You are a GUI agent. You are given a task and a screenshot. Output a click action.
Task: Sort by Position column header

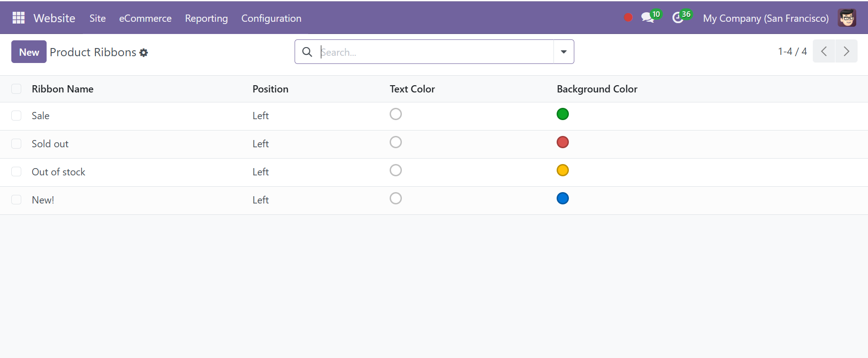[x=270, y=89]
